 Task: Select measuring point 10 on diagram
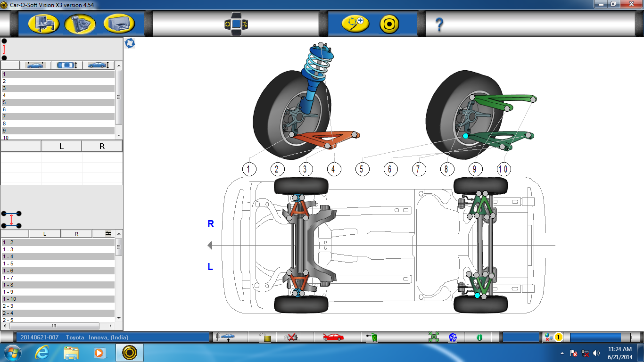point(504,169)
